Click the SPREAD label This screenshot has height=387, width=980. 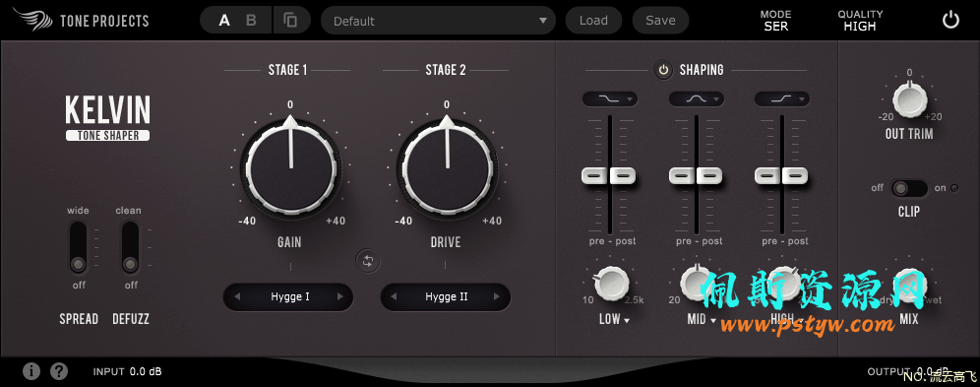point(79,319)
